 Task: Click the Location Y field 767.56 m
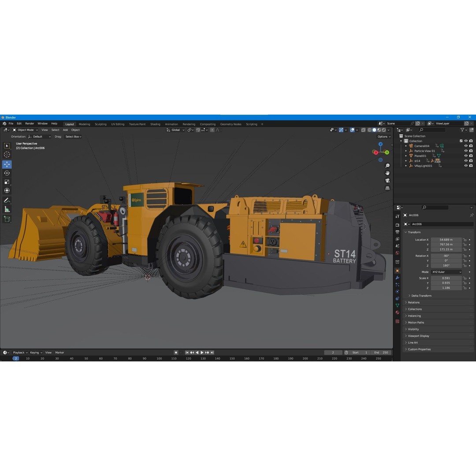pos(446,245)
